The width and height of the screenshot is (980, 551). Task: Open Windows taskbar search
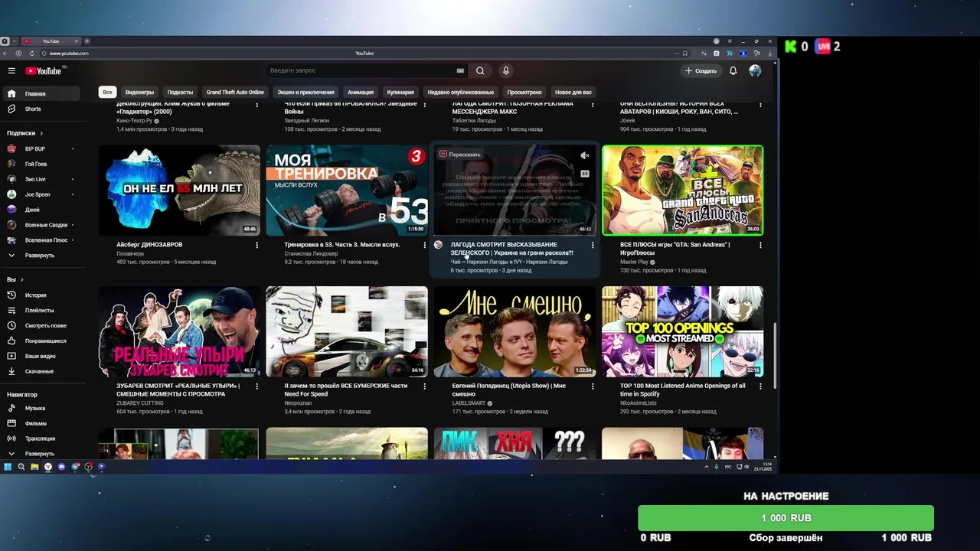21,466
